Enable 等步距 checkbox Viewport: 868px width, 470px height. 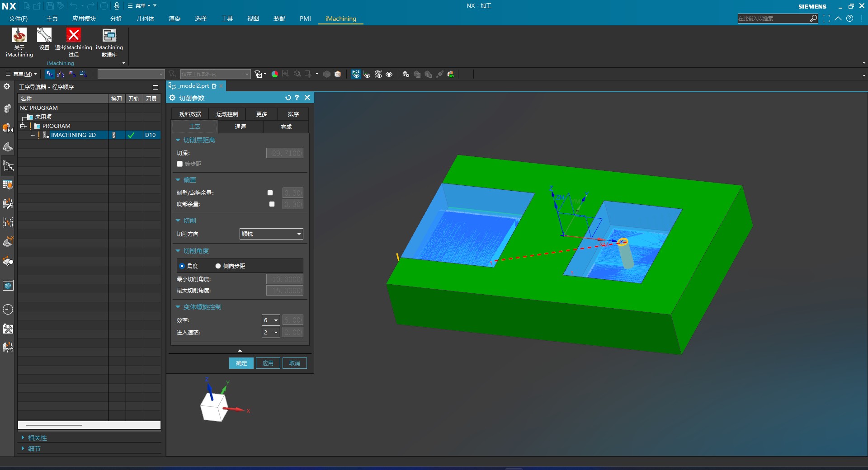coord(179,164)
